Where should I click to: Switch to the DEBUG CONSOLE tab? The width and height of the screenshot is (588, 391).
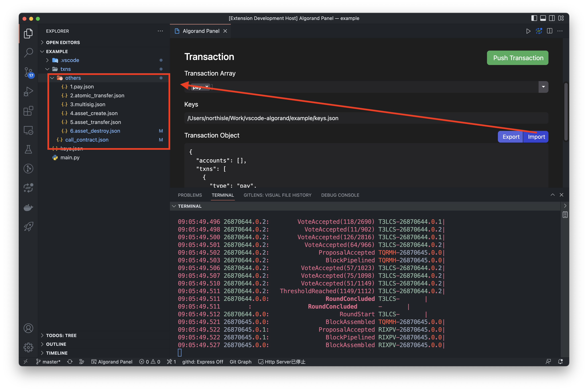340,195
